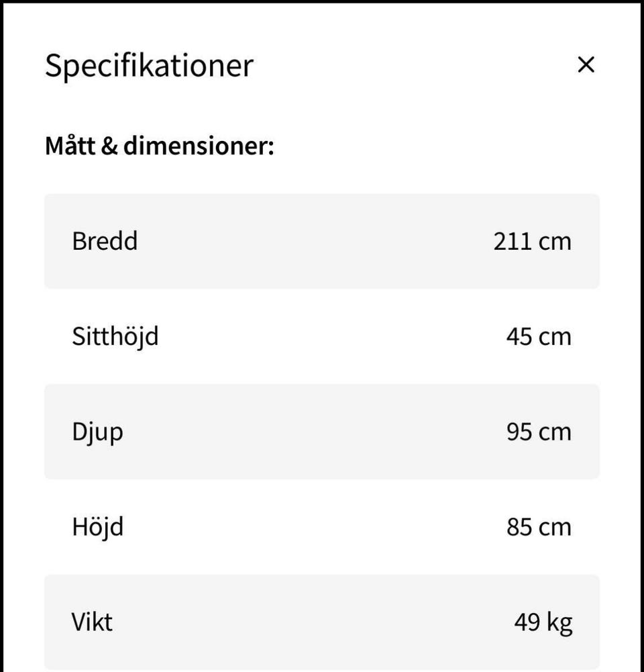Tap the middle of the Bredd row
This screenshot has height=672, width=644.
pyautogui.click(x=322, y=241)
